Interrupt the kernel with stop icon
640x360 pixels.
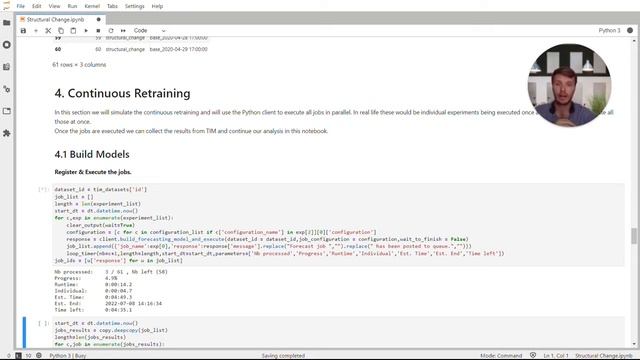click(98, 31)
